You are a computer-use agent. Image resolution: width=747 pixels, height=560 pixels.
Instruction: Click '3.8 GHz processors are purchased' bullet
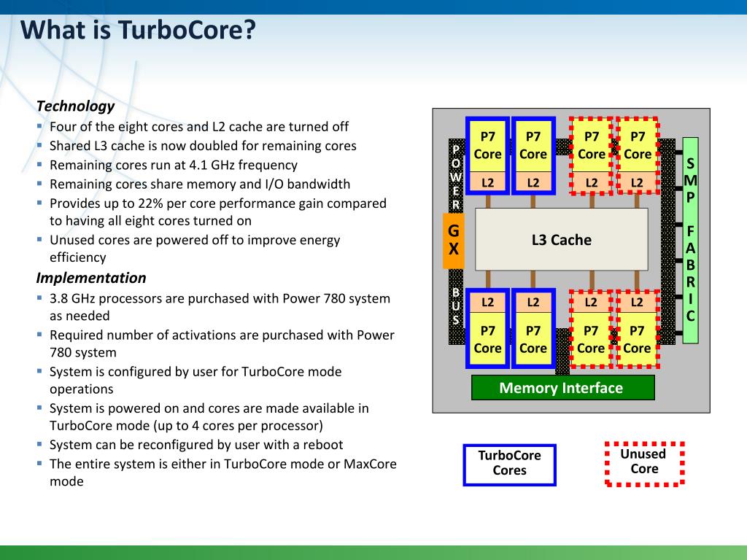pyautogui.click(x=220, y=307)
